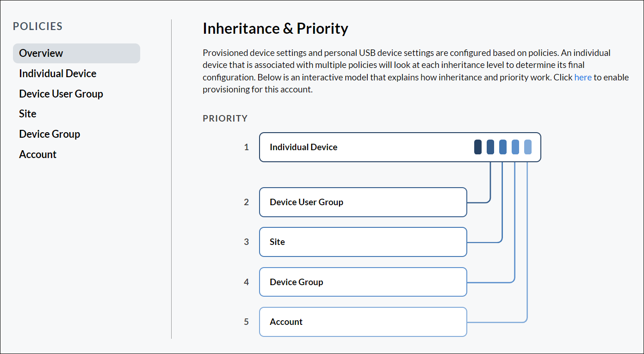Select the lightest blue bar connecting to Account
644x354 pixels.
pos(528,146)
